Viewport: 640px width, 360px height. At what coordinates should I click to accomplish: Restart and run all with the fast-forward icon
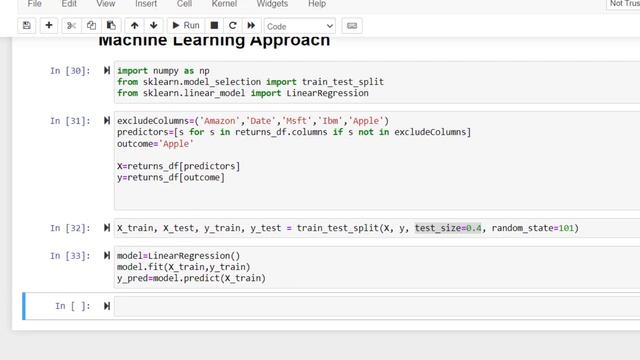(x=251, y=26)
